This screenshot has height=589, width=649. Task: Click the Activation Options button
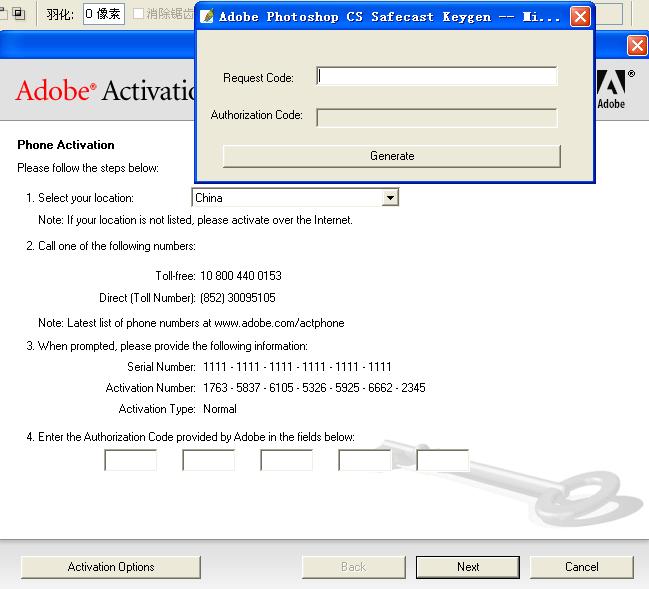[x=111, y=567]
